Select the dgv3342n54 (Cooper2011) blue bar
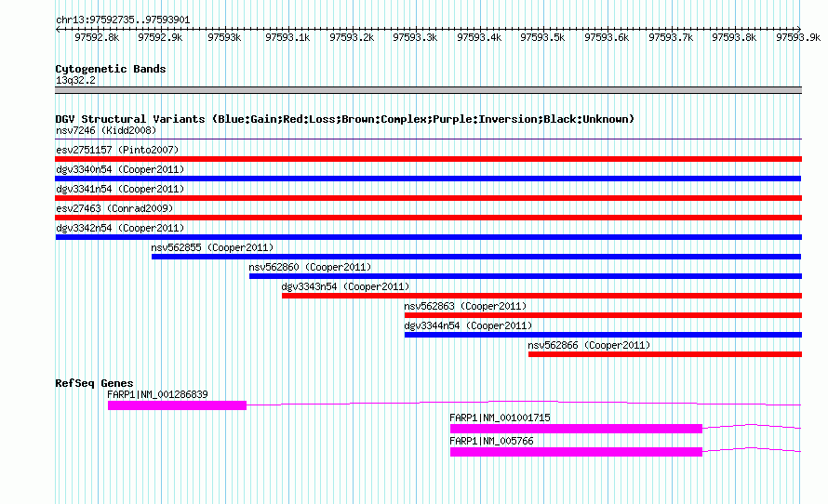This screenshot has width=828, height=504. (x=428, y=237)
